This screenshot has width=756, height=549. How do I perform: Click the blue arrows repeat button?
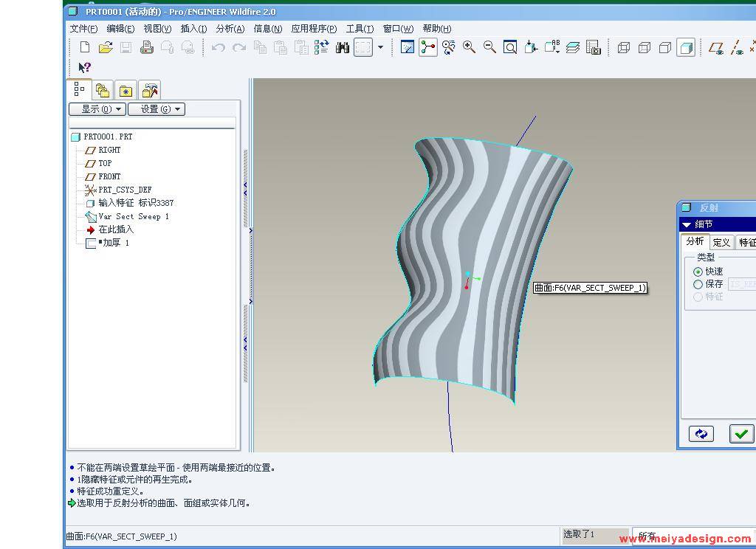(701, 434)
